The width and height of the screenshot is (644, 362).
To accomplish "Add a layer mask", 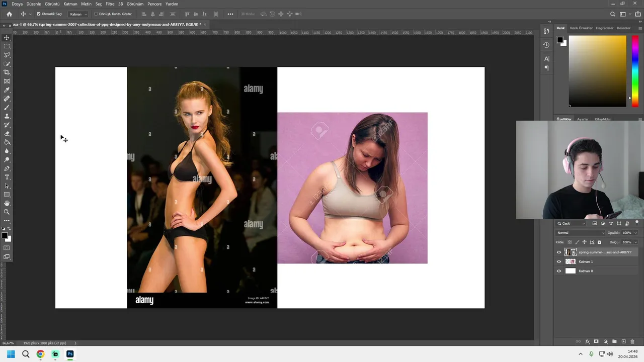I will point(596,341).
